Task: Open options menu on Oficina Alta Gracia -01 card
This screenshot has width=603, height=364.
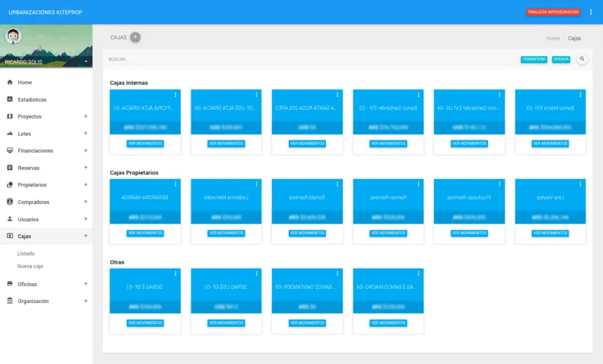Action: pyautogui.click(x=175, y=95)
